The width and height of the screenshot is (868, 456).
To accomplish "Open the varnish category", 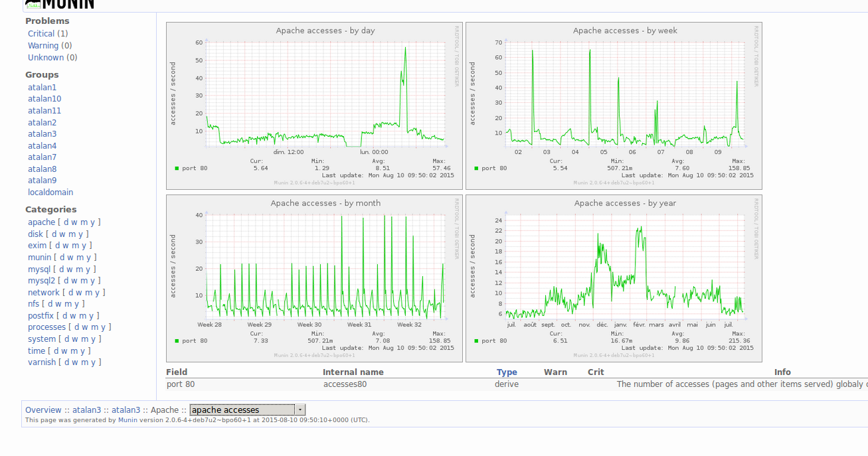I will tap(42, 362).
